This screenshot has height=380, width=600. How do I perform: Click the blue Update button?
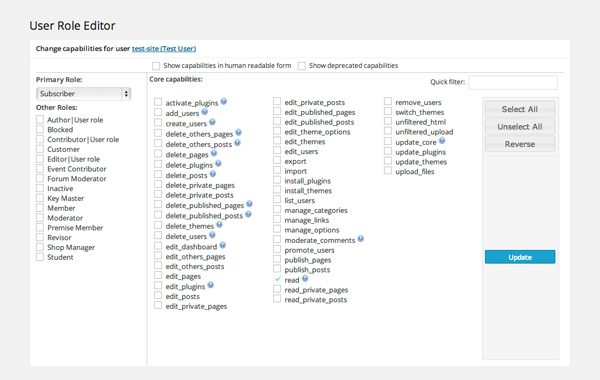pyautogui.click(x=520, y=257)
